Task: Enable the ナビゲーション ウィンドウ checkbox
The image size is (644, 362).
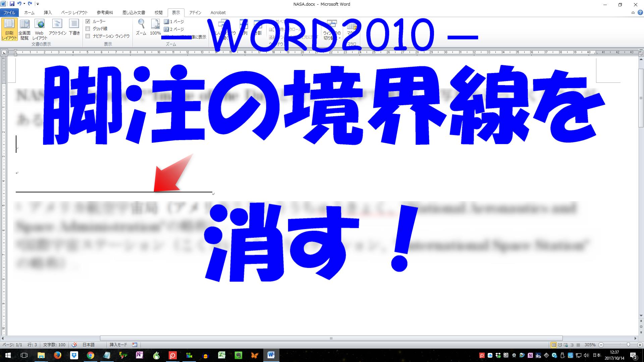Action: click(x=88, y=36)
